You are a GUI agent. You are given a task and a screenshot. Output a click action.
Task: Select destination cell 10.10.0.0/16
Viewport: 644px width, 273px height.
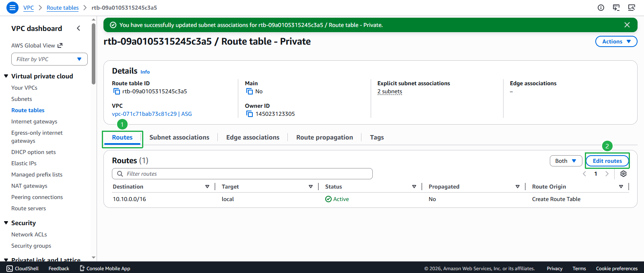tap(129, 199)
